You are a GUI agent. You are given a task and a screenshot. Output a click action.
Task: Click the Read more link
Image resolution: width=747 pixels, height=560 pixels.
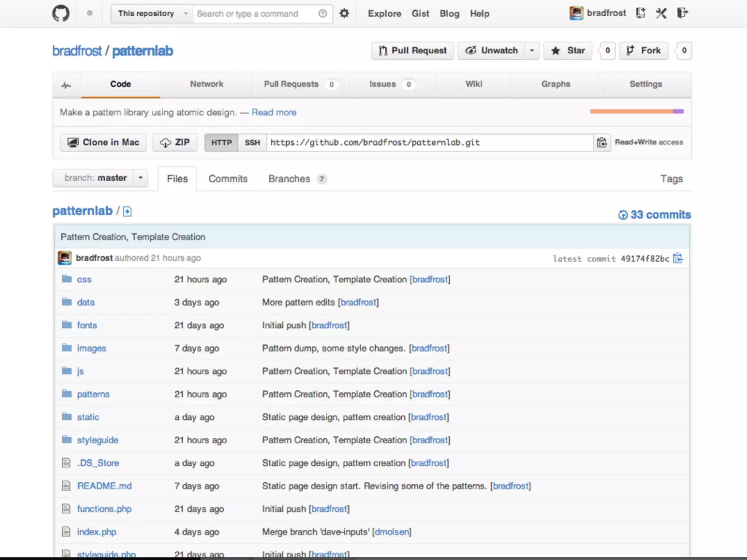(274, 112)
